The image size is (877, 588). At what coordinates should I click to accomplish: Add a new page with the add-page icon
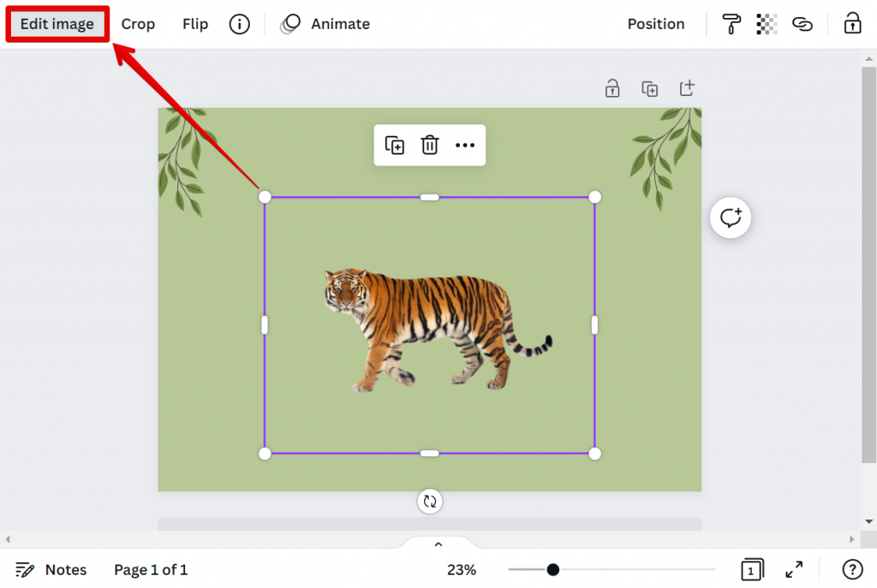(x=686, y=87)
